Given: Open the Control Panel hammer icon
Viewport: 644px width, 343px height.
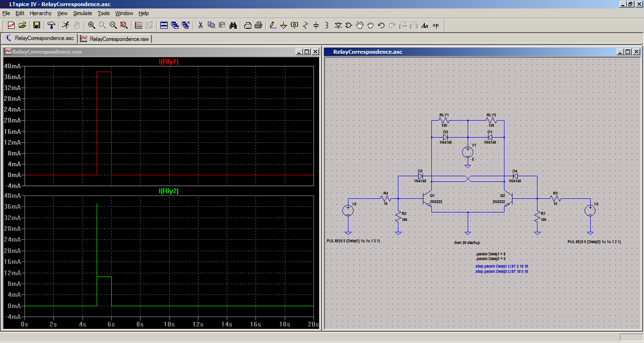Looking at the screenshot, I should pyautogui.click(x=51, y=25).
